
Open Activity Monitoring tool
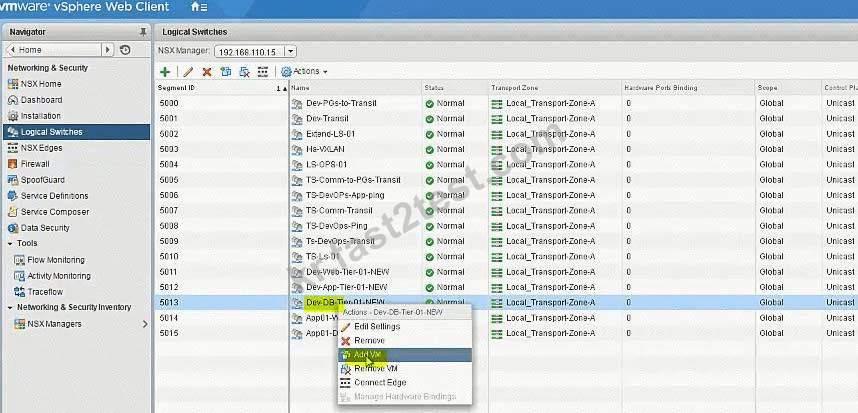coord(59,276)
